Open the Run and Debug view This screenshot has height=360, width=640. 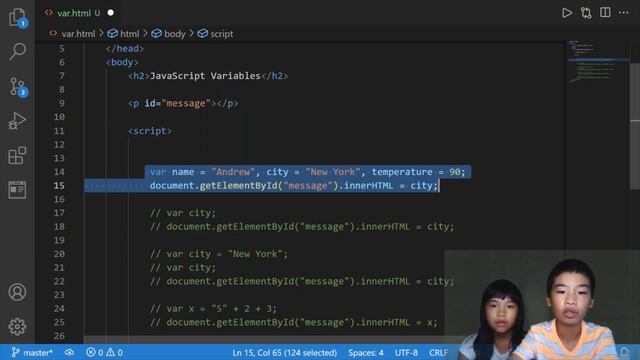[x=17, y=121]
